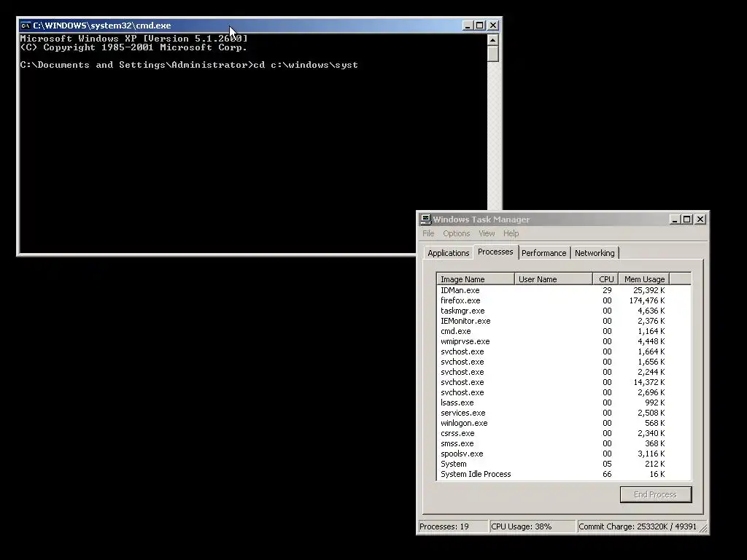
Task: Maximize the cmd.exe window
Action: click(x=480, y=26)
